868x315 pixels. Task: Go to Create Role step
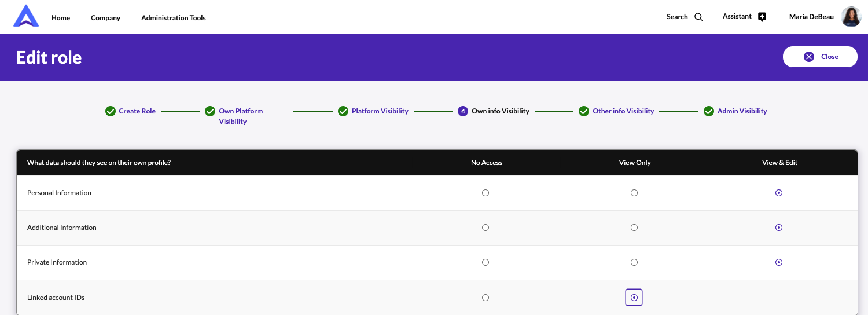pyautogui.click(x=137, y=111)
